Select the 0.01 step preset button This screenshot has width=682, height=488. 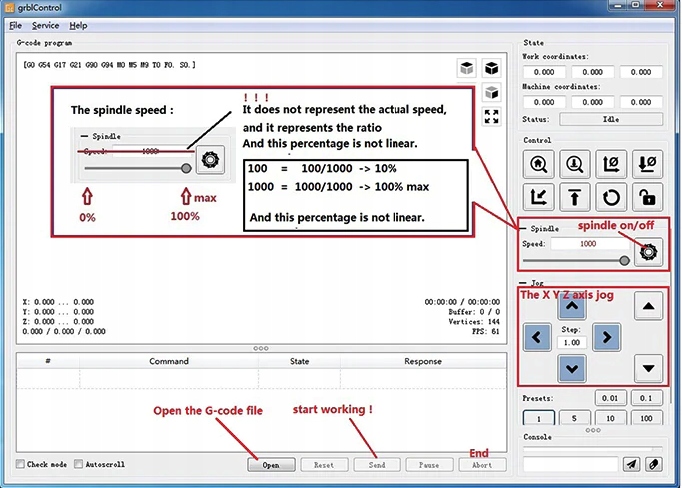pyautogui.click(x=610, y=398)
